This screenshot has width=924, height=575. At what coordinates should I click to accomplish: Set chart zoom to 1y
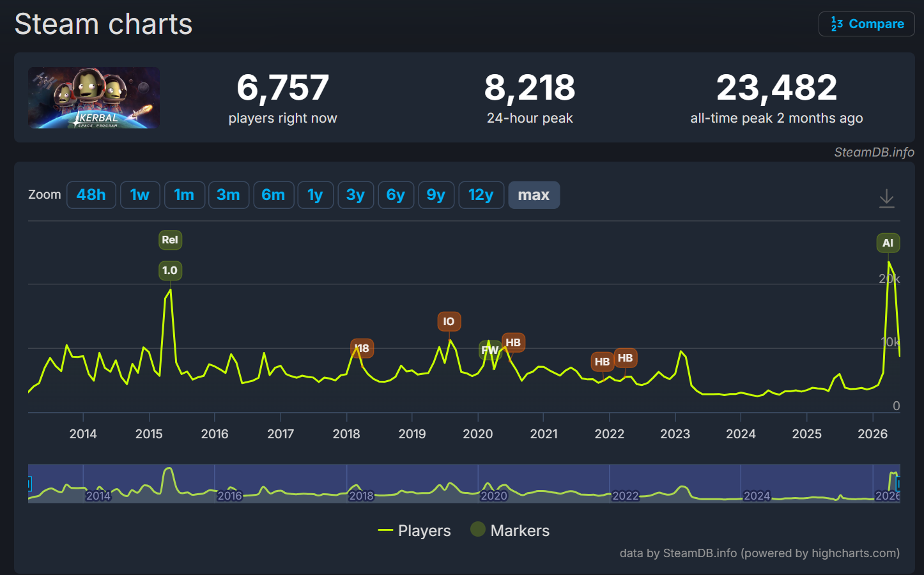click(x=315, y=195)
